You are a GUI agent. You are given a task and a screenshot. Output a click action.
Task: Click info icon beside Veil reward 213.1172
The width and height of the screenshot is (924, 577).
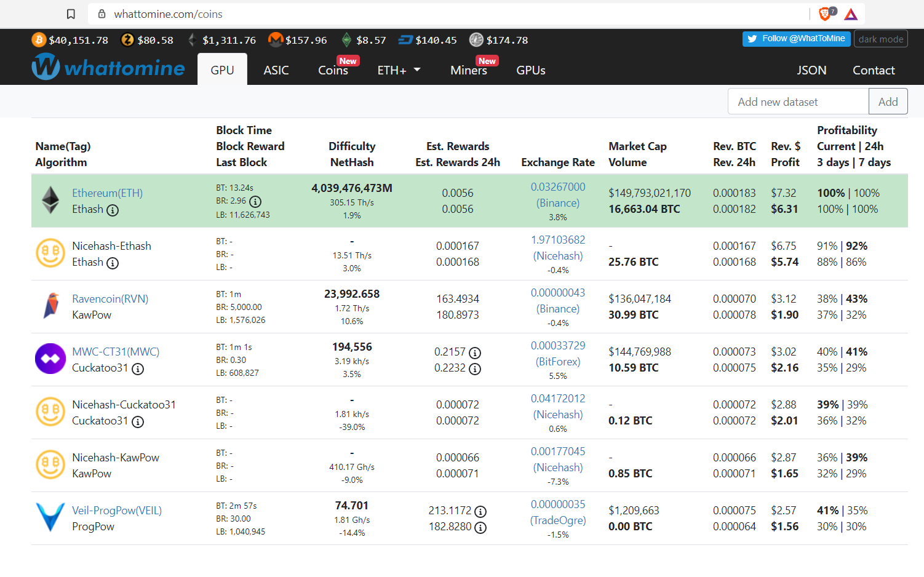(x=480, y=512)
